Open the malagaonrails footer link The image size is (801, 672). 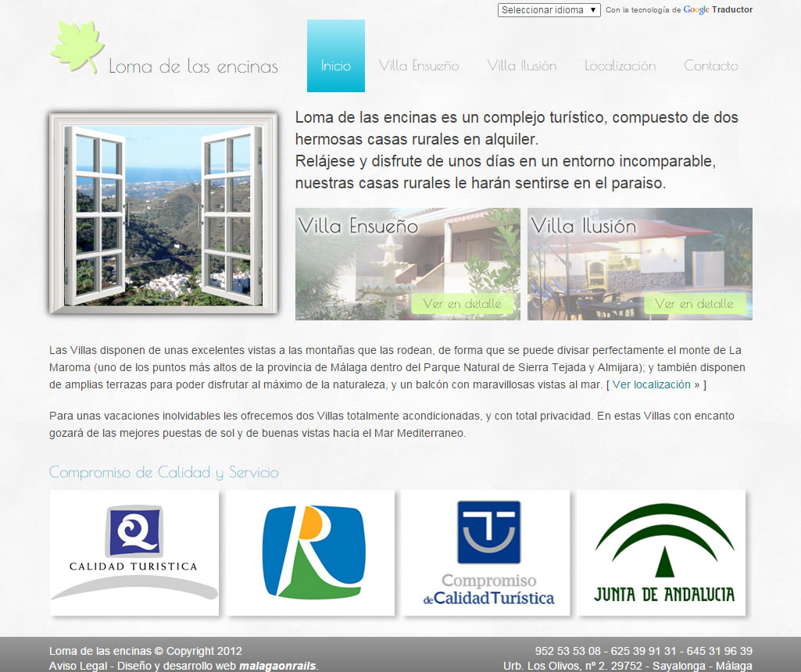coord(277,666)
